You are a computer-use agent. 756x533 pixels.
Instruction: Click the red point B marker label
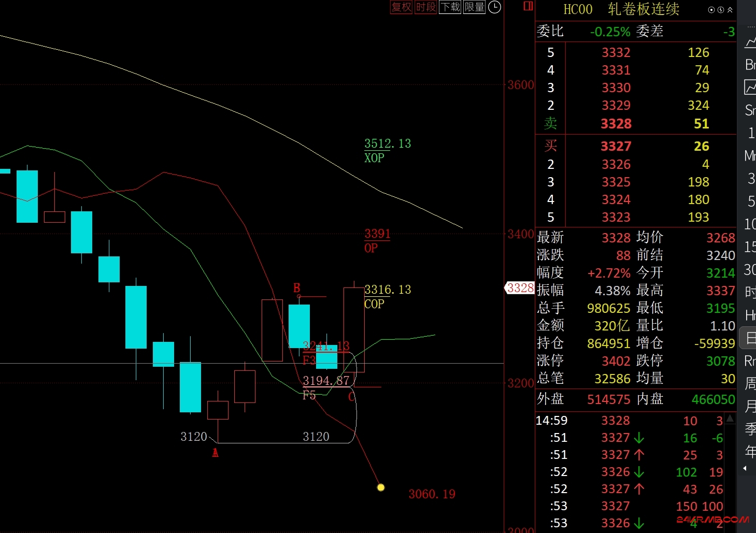coord(297,287)
